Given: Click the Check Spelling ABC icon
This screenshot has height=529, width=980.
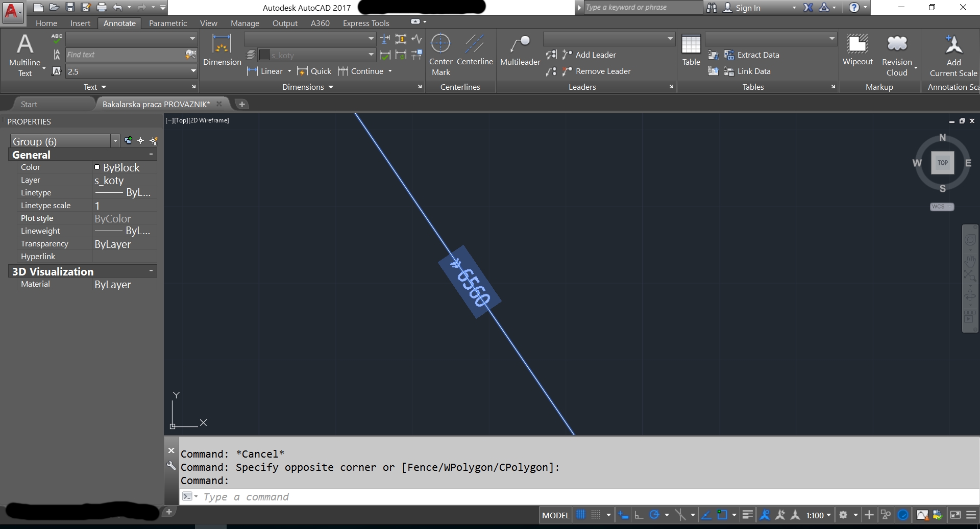Looking at the screenshot, I should coord(57,39).
